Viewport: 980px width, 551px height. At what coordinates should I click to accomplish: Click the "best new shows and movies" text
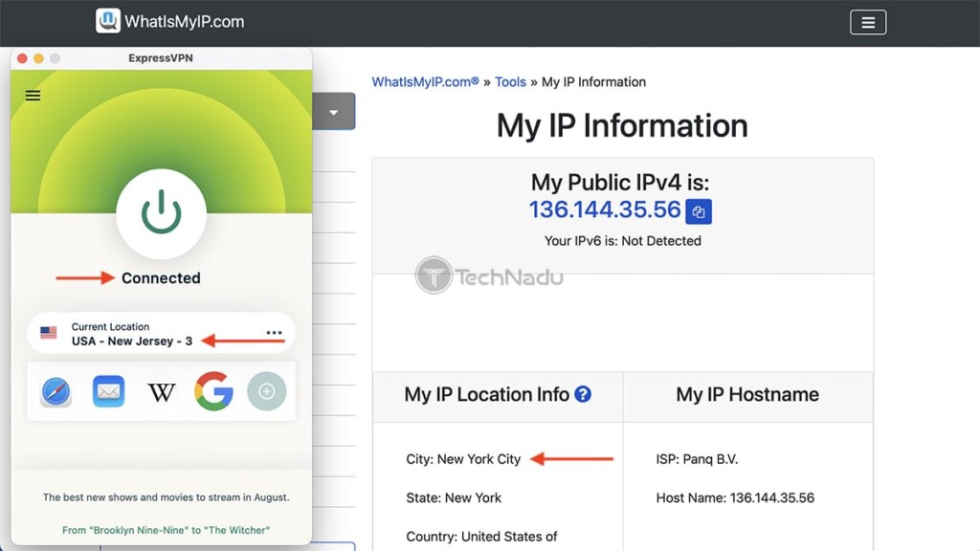pyautogui.click(x=166, y=497)
